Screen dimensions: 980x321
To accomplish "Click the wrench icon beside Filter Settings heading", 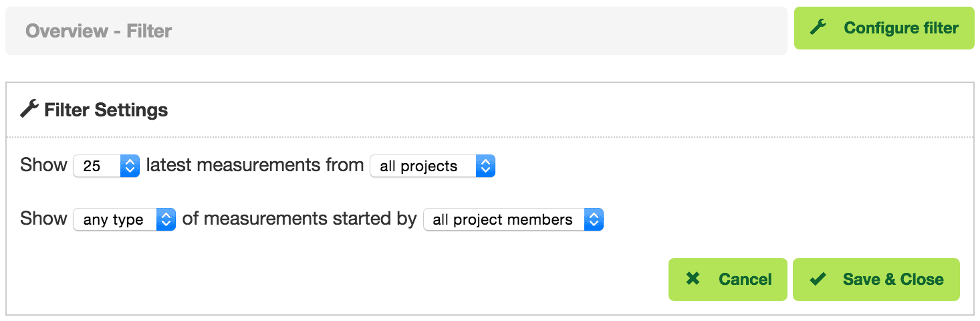I will click(29, 109).
